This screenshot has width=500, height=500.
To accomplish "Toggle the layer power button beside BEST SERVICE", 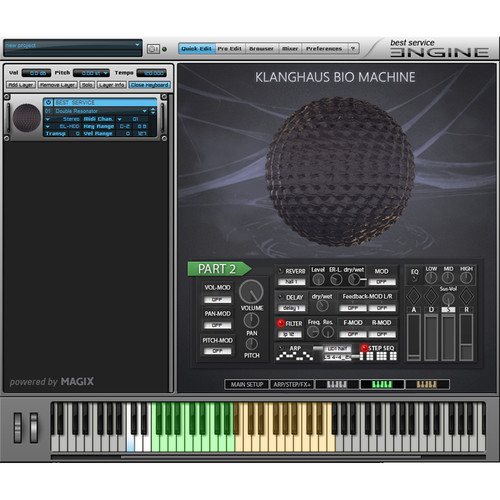I will (x=48, y=102).
